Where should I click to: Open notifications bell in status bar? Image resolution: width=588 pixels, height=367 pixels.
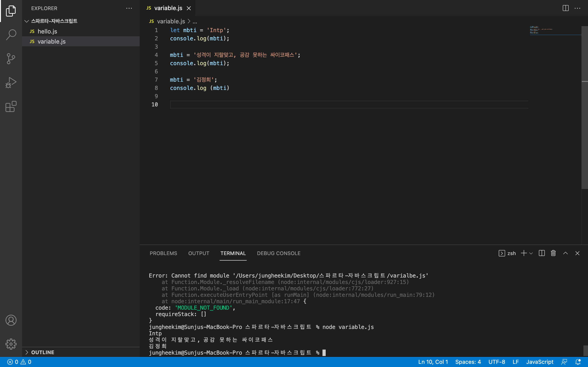(x=578, y=362)
